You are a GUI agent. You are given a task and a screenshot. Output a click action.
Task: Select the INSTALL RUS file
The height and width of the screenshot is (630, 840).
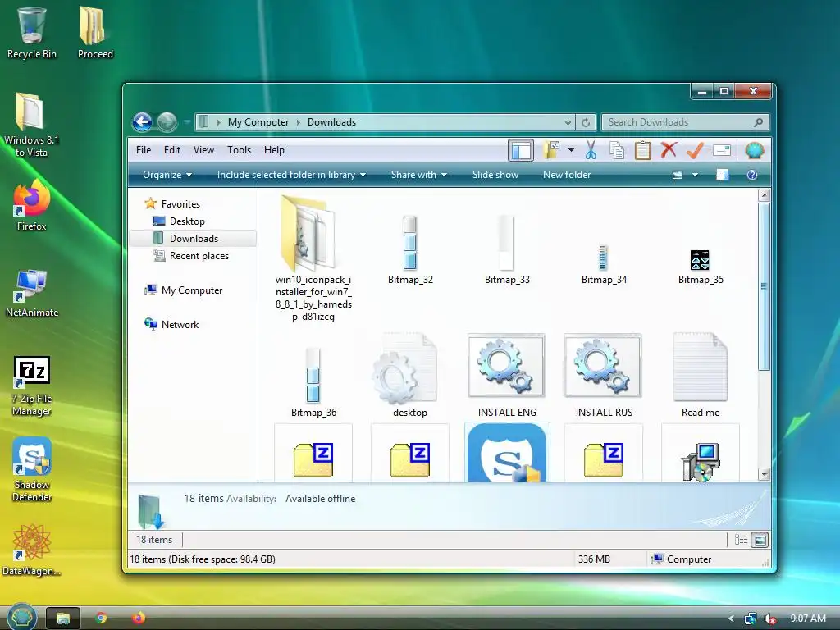click(604, 375)
